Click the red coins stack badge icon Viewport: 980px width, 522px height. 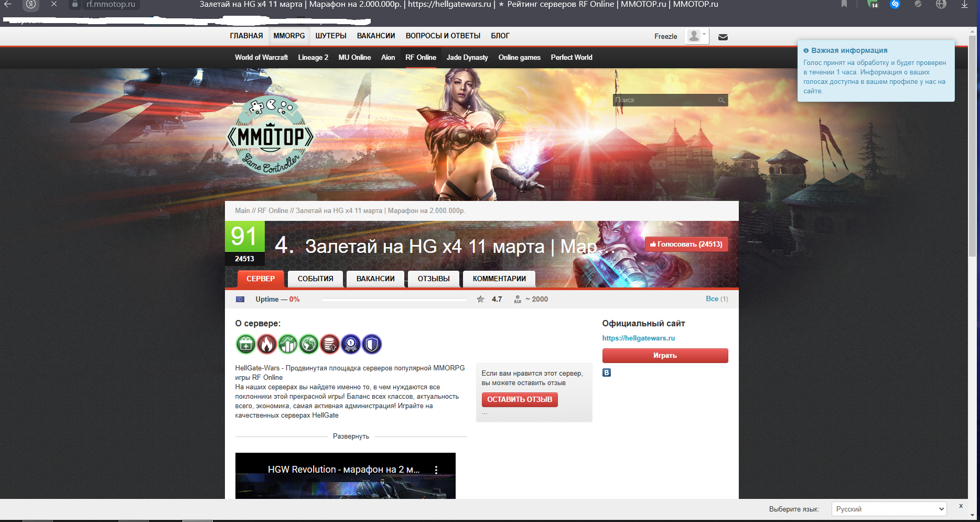[330, 344]
